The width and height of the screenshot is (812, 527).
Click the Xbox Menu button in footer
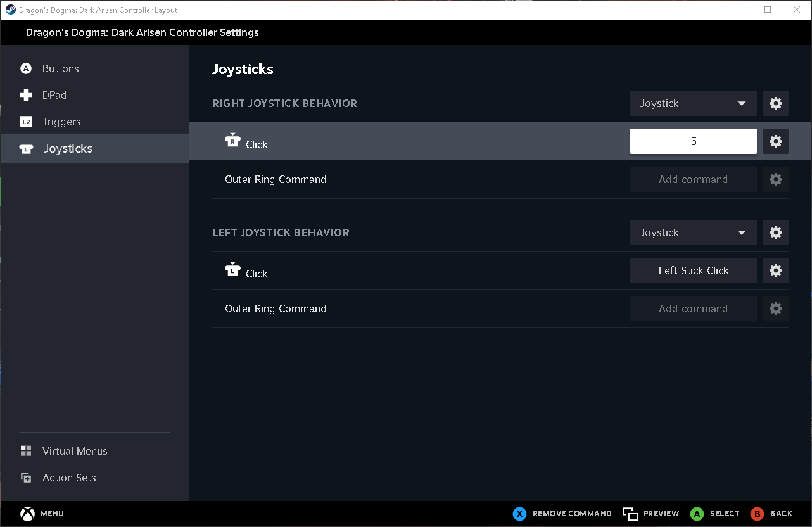(42, 514)
